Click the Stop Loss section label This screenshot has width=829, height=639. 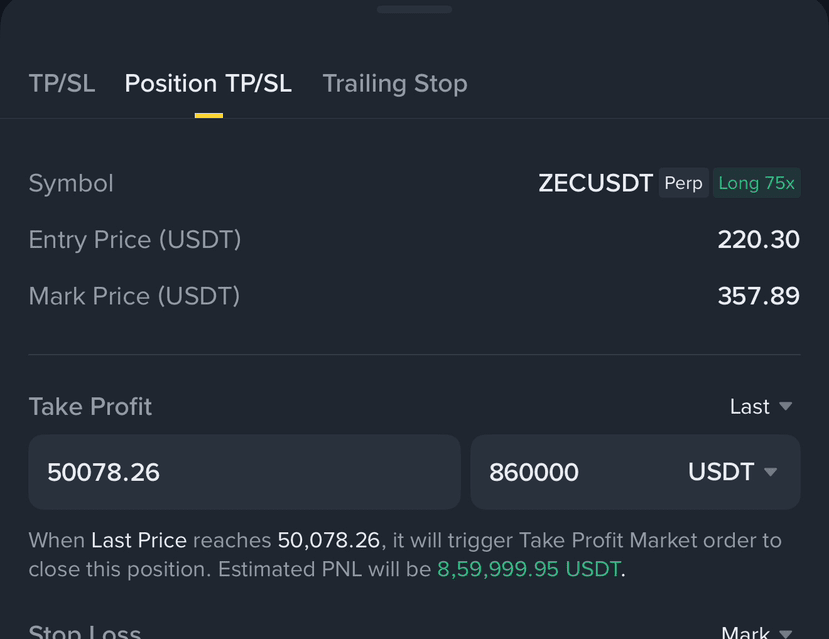[x=85, y=631]
